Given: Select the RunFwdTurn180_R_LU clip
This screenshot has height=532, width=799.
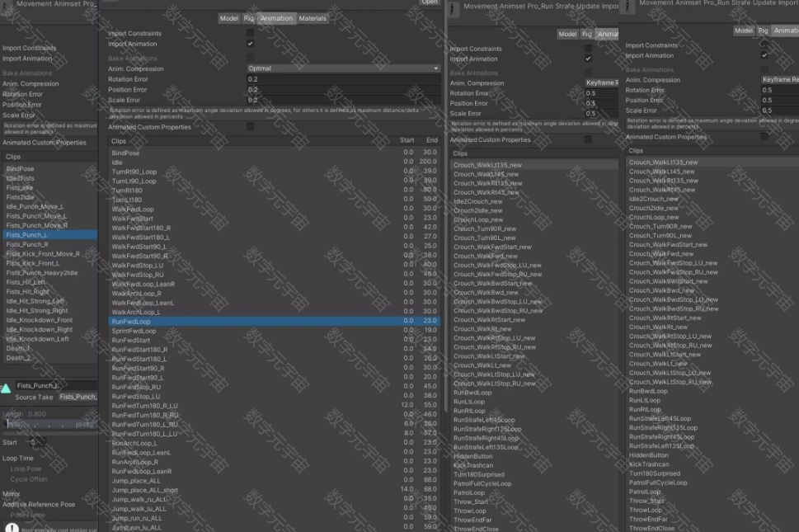Looking at the screenshot, I should click(x=275, y=406).
